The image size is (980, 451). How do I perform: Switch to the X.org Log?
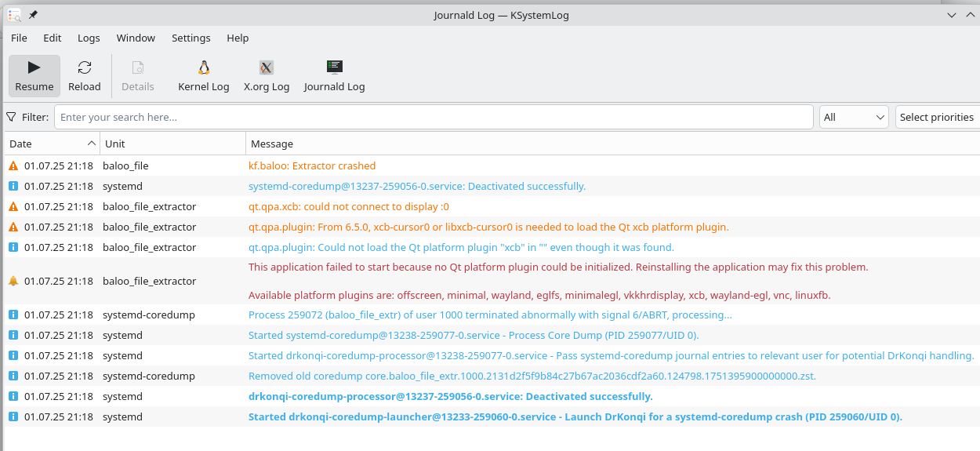tap(267, 76)
